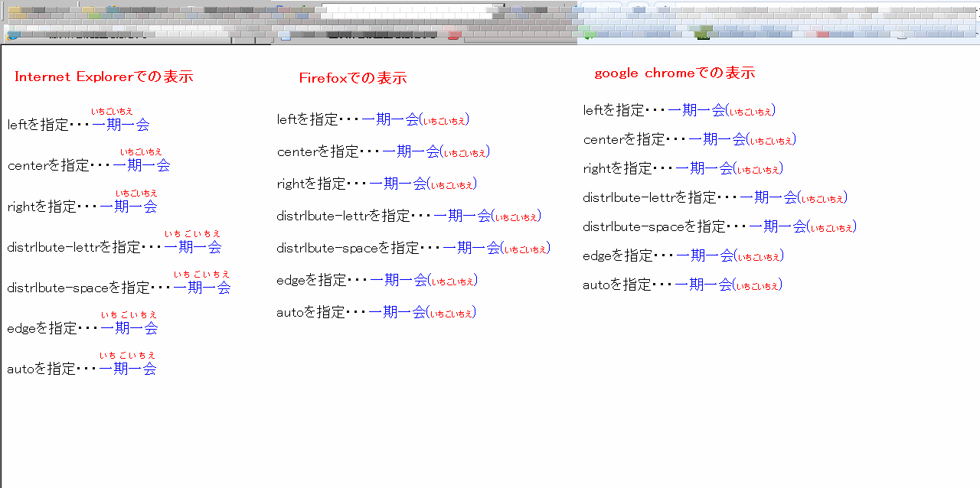Viewport: 980px width, 488px height.
Task: Click blue '一期一会' in Internet Explorer center row
Action: 141,165
